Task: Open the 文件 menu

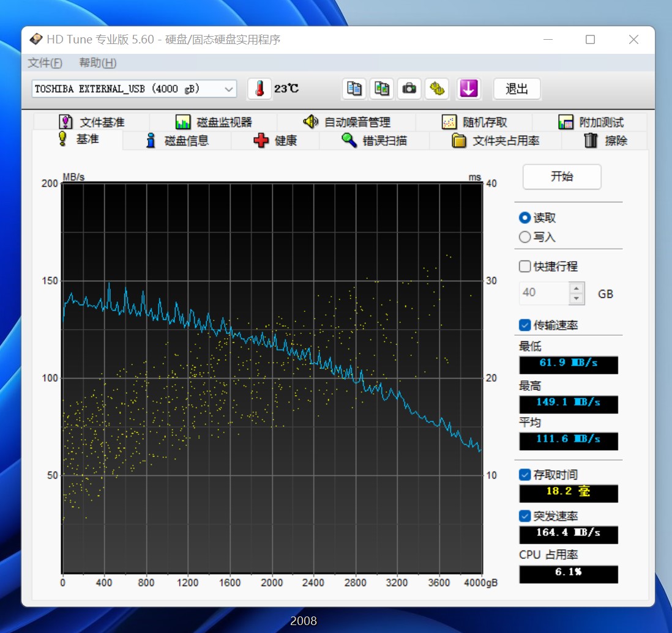Action: [45, 63]
